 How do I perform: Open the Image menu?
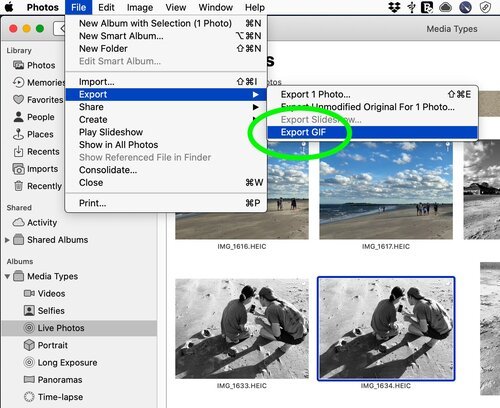pos(140,7)
